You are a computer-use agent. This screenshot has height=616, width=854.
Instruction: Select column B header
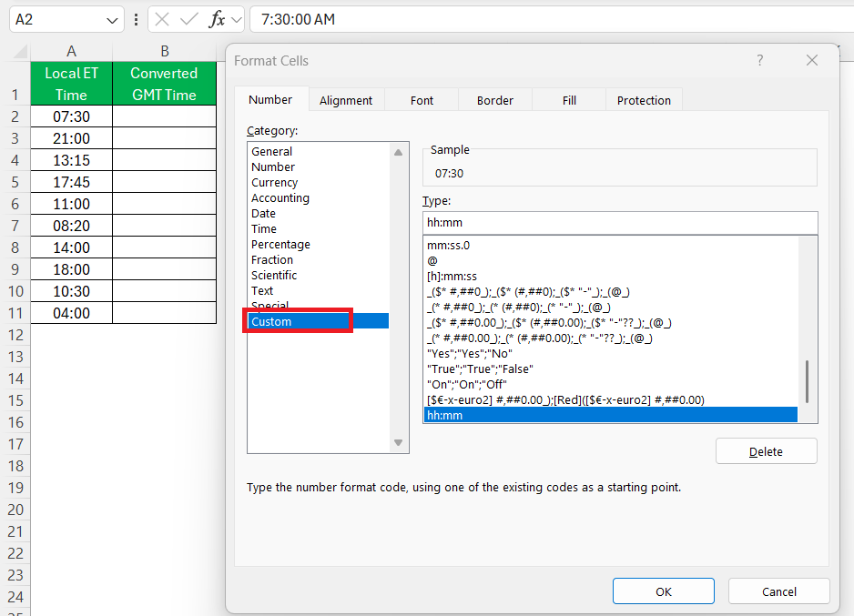pos(165,52)
